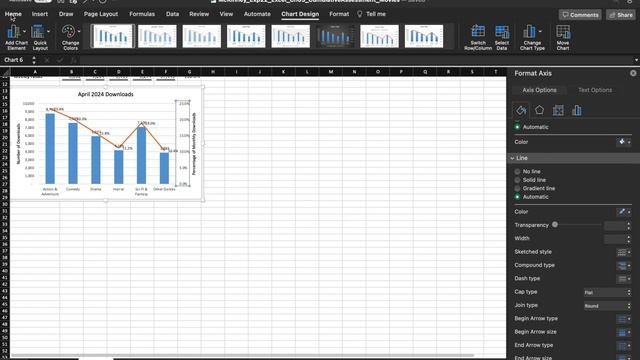Click Transparency value field
This screenshot has height=360, width=640.
(615, 225)
